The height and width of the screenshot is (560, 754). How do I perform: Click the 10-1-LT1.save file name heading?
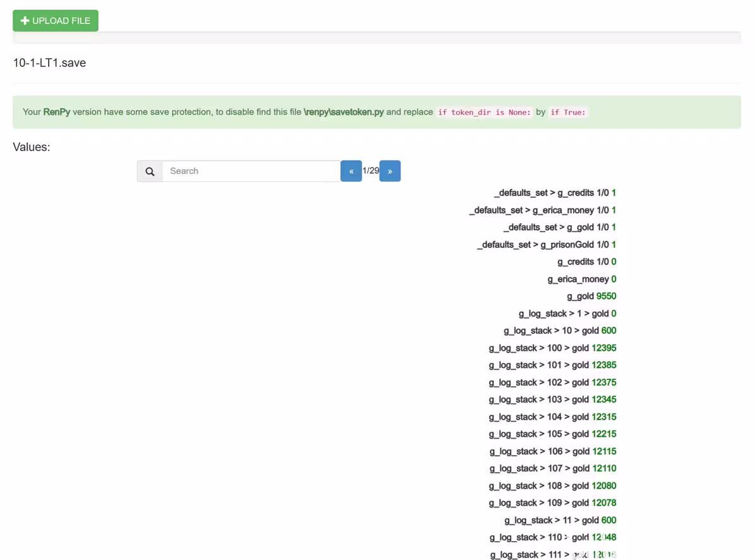tap(49, 63)
